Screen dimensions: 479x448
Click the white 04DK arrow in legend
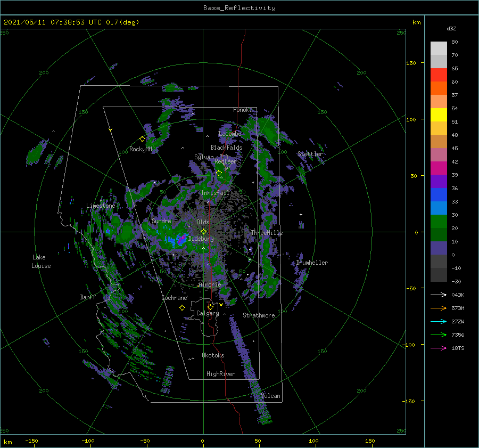439,295
